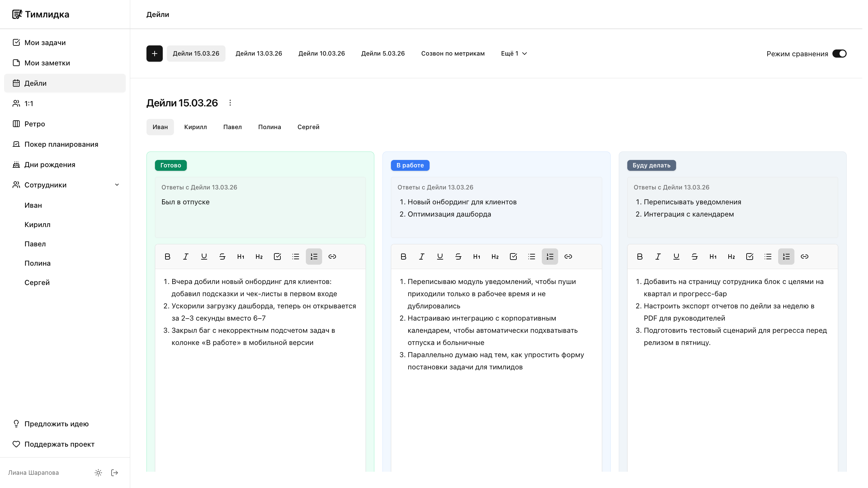The height and width of the screenshot is (488, 868).
Task: Toggle bullet list in В работе editor
Action: 531,257
